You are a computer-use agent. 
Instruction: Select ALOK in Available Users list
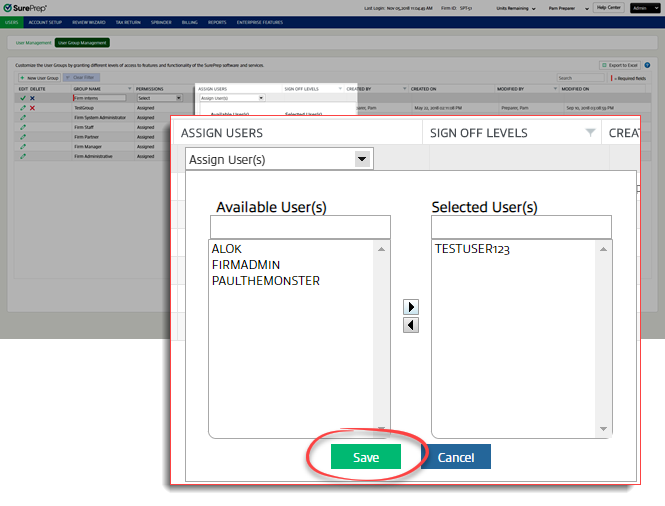point(227,249)
